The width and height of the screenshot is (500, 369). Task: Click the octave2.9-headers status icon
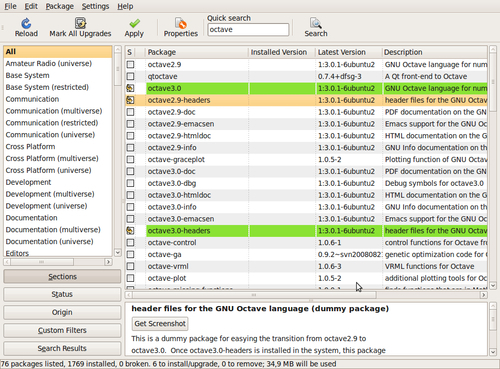click(130, 100)
